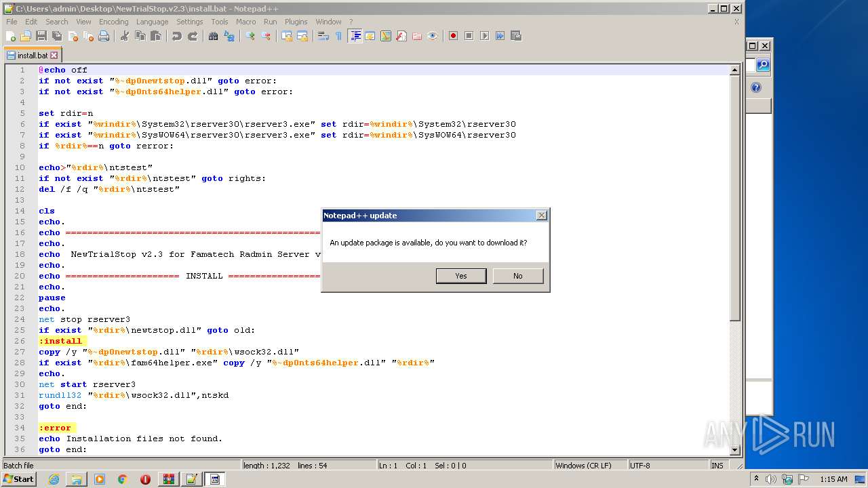Open the Macro menu
The width and height of the screenshot is (868, 488).
(246, 22)
